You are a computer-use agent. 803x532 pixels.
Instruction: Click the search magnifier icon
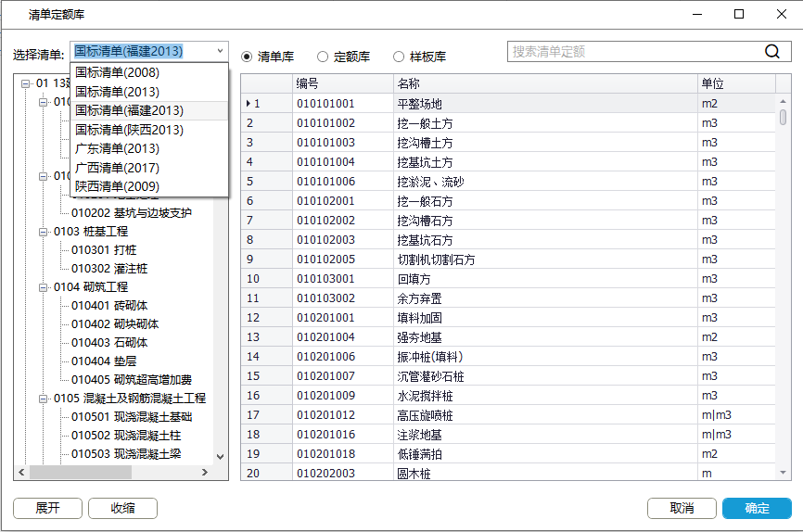click(771, 51)
